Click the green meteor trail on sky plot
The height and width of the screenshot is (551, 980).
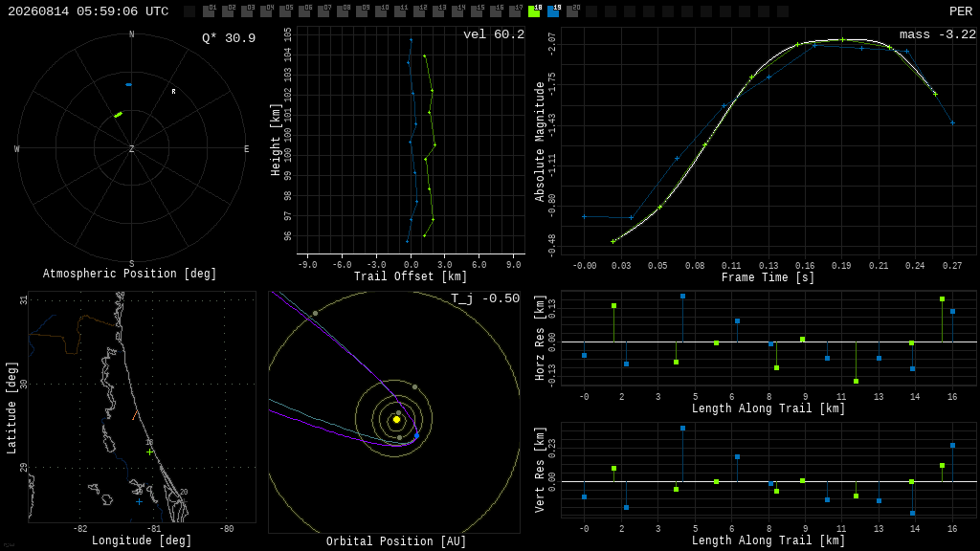tap(118, 115)
